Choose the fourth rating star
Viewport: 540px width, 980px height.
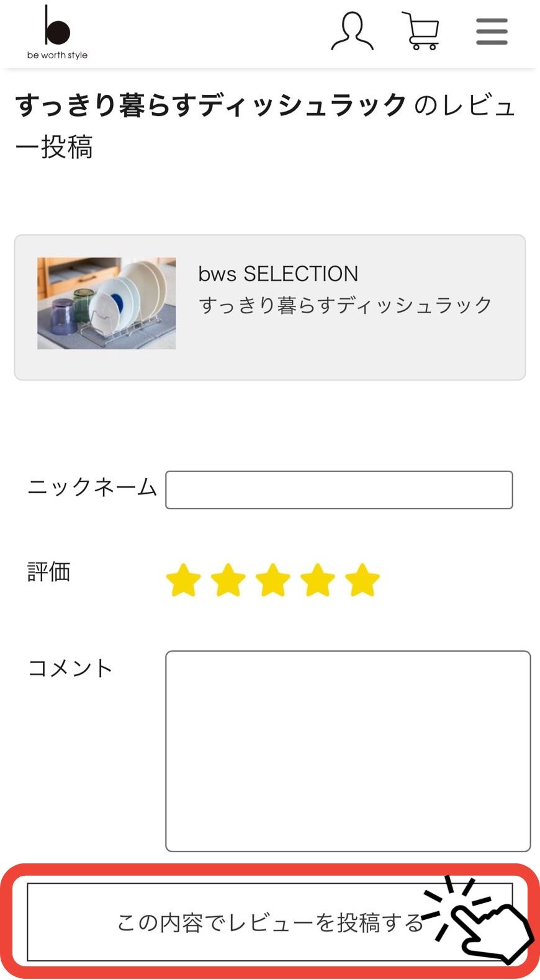click(317, 581)
